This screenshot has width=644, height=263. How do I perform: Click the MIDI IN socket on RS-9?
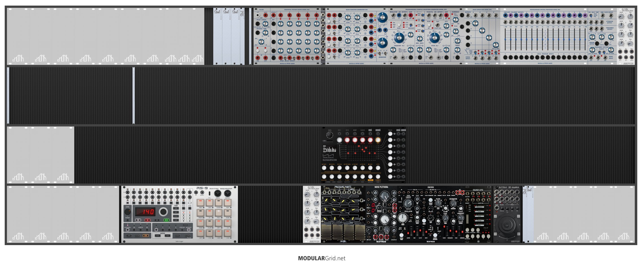[x=218, y=194]
